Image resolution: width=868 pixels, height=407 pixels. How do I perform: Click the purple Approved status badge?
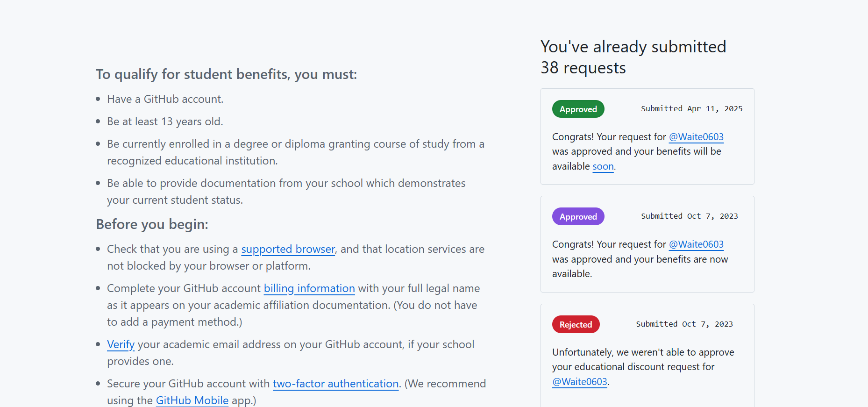tap(578, 216)
